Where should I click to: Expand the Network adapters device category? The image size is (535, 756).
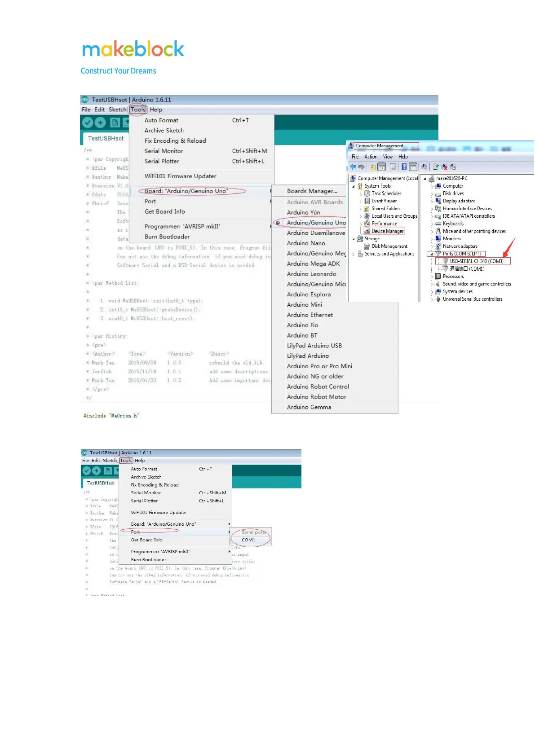point(432,247)
